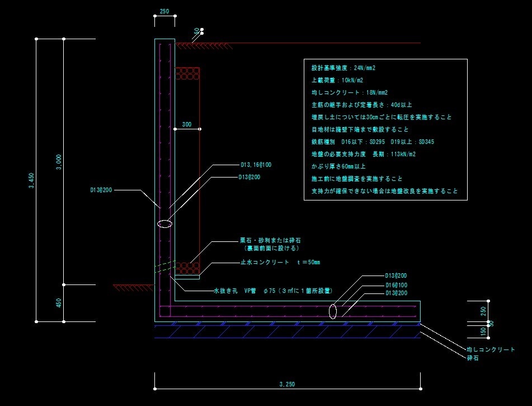
Task: Select the '450' embedment depth dimension
Action: point(59,303)
